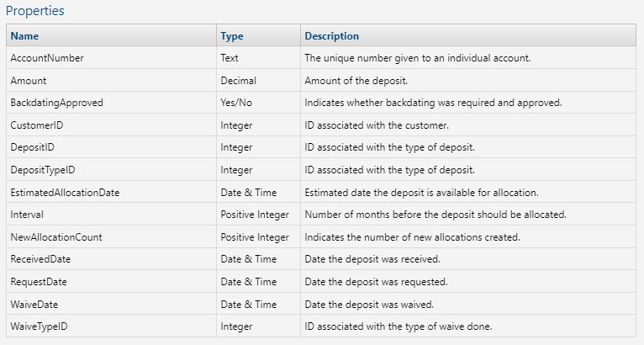
Task: Select the WaiveTypeID property name
Action: click(x=39, y=326)
